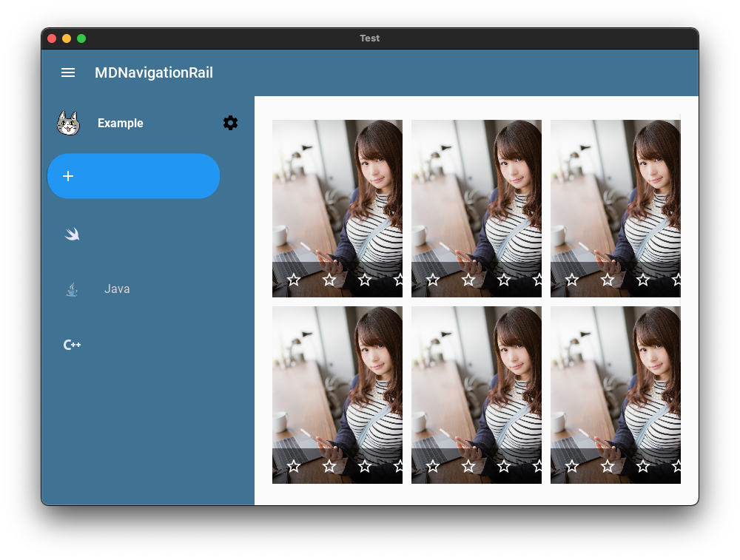Toggle third star on top-left photo
This screenshot has height=560, width=740.
click(365, 280)
